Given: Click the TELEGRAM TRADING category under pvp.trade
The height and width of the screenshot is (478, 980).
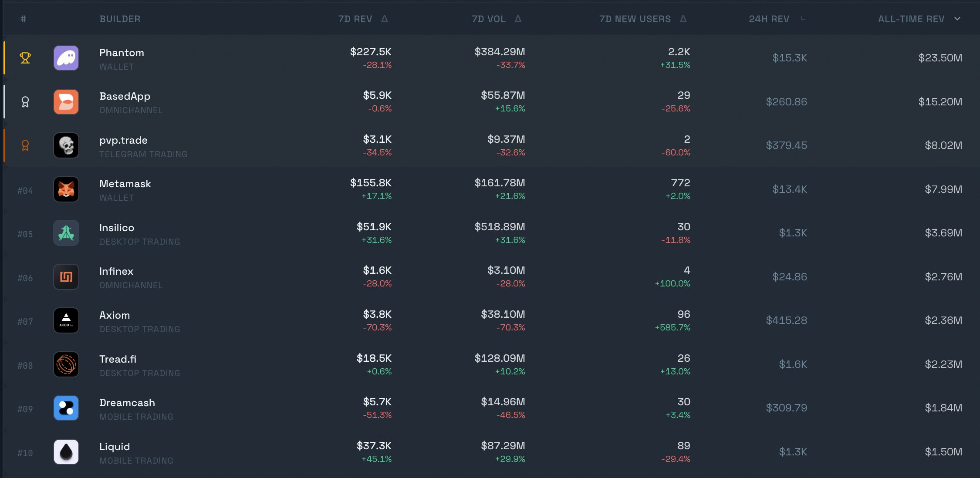Looking at the screenshot, I should click(x=143, y=154).
